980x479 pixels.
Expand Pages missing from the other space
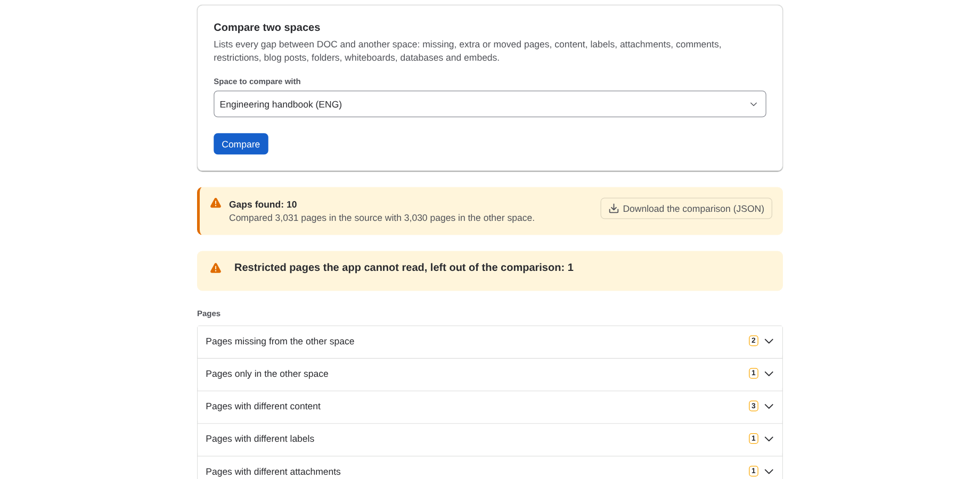pos(489,342)
